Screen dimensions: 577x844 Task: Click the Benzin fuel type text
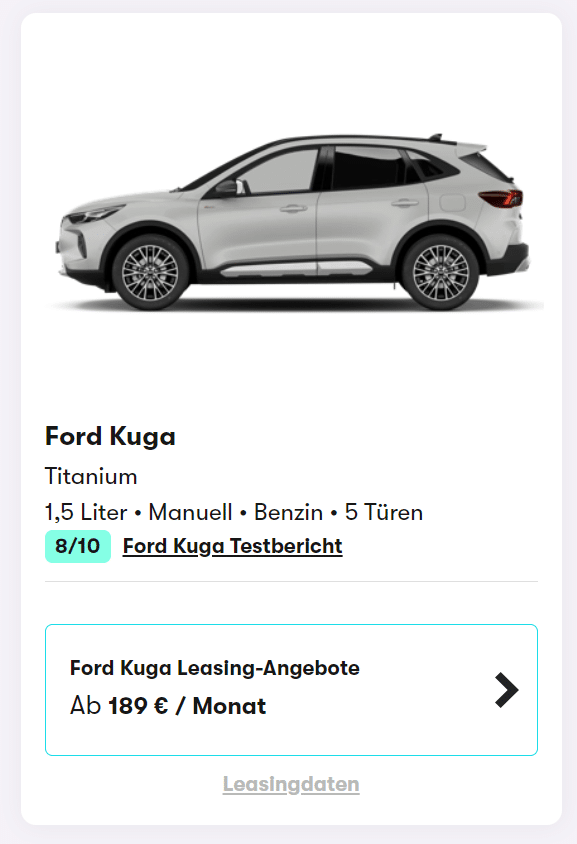tap(288, 512)
